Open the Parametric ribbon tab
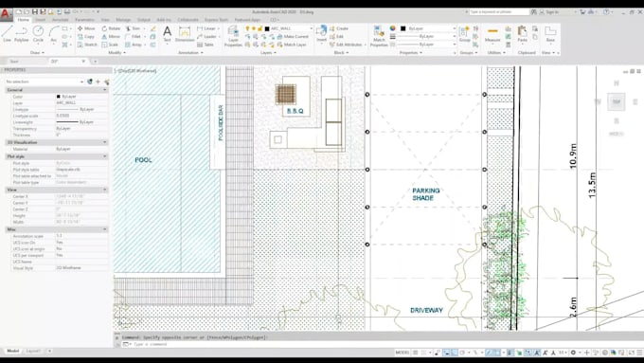The height and width of the screenshot is (363, 644). 84,20
